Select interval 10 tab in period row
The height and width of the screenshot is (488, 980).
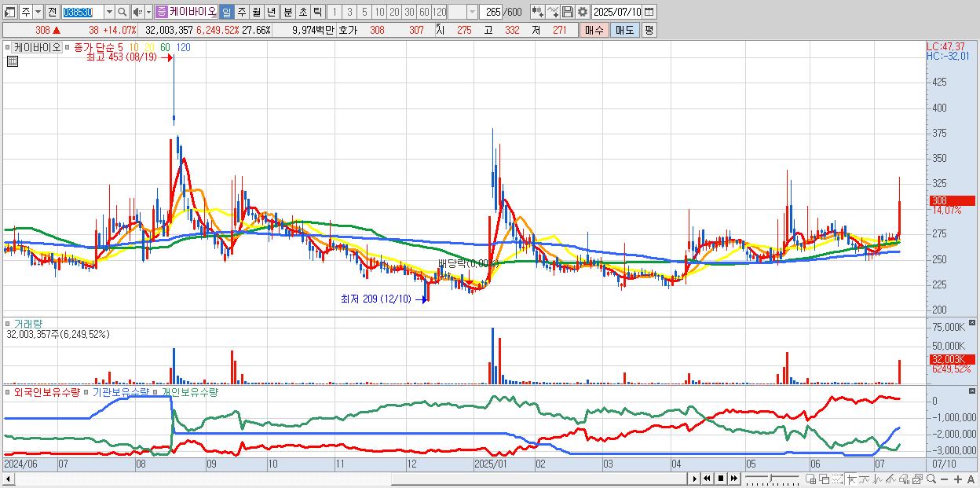pyautogui.click(x=379, y=12)
